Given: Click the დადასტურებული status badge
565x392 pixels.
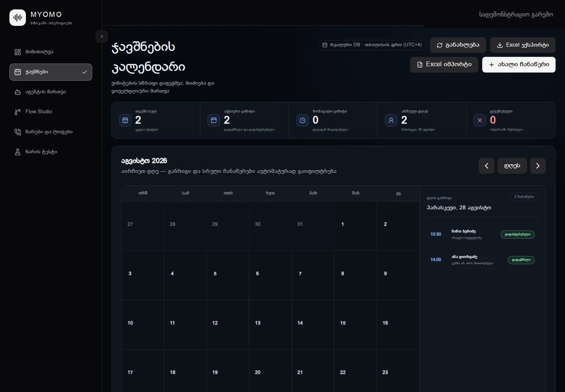Looking at the screenshot, I should point(518,234).
